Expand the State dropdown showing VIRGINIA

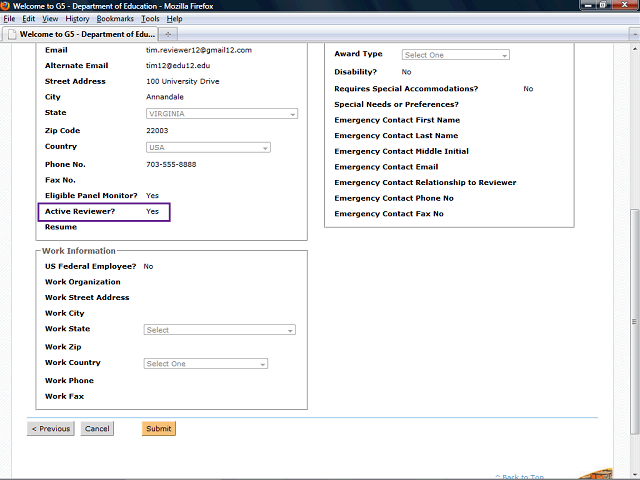point(221,114)
